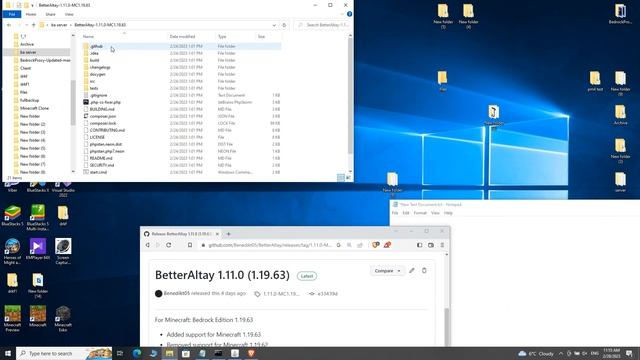Select the src folder in file list

tap(92, 81)
